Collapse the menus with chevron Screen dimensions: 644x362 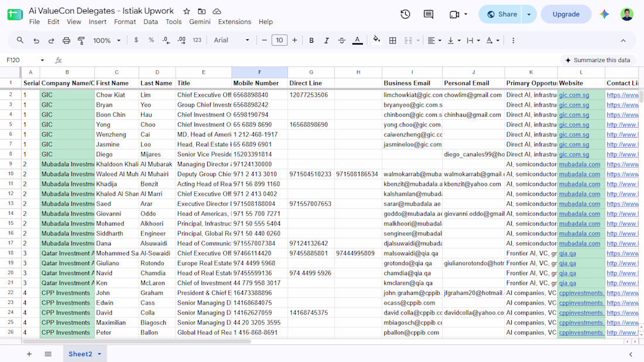[623, 40]
